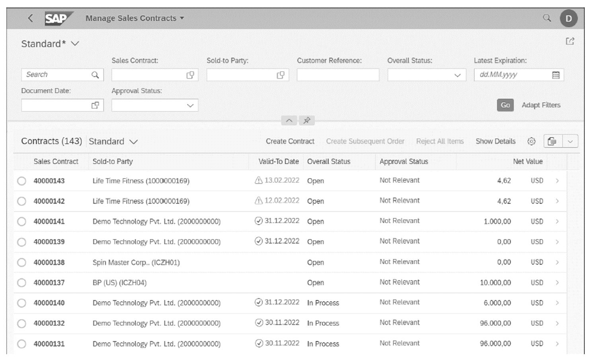Click the Adapt Filters link
Viewport: 591px width, 364px height.
(x=540, y=105)
